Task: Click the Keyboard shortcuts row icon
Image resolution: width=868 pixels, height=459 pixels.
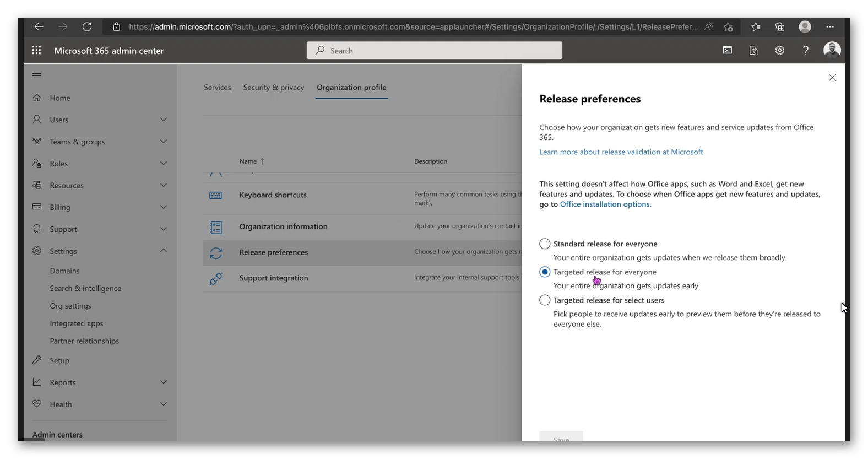Action: click(x=216, y=196)
